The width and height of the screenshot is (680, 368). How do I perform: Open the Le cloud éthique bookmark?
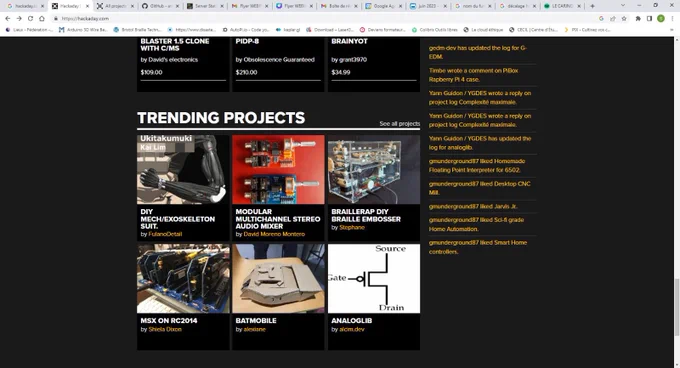click(483, 30)
